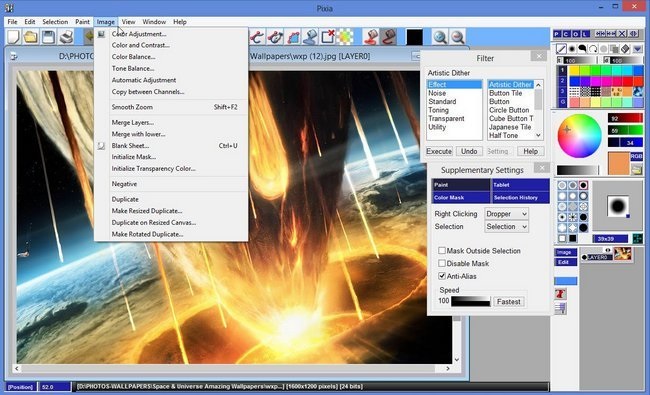Select the freehand line drawing tool icon

click(561, 49)
